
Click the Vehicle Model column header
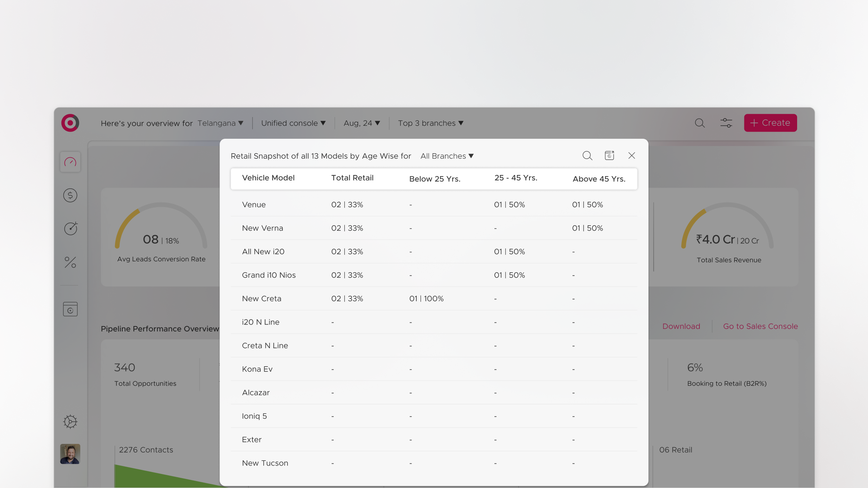(x=268, y=178)
